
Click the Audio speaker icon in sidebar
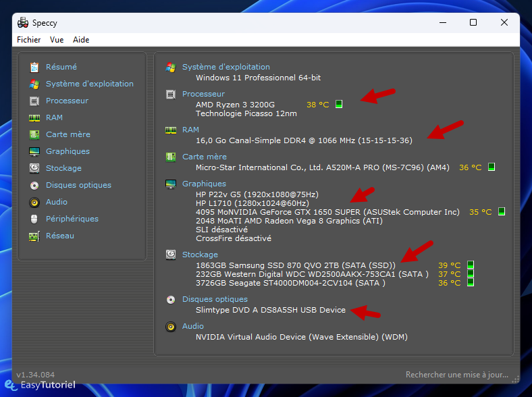pos(34,203)
